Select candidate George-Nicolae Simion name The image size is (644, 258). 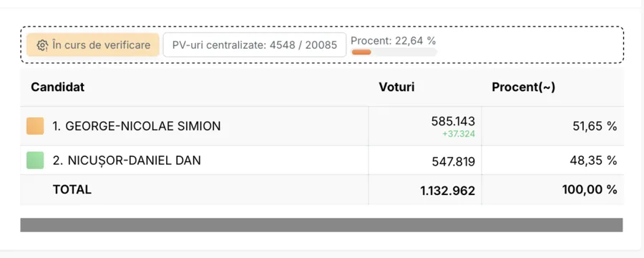coord(137,126)
